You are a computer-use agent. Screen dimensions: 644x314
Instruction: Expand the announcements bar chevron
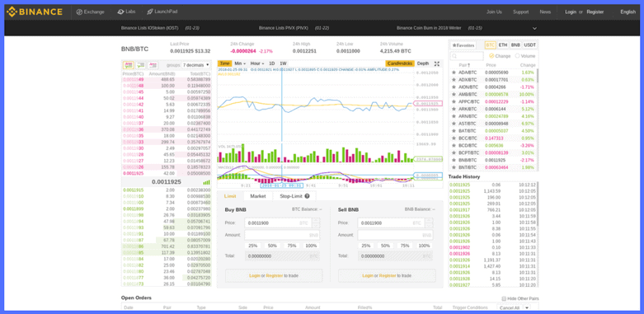pyautogui.click(x=534, y=28)
